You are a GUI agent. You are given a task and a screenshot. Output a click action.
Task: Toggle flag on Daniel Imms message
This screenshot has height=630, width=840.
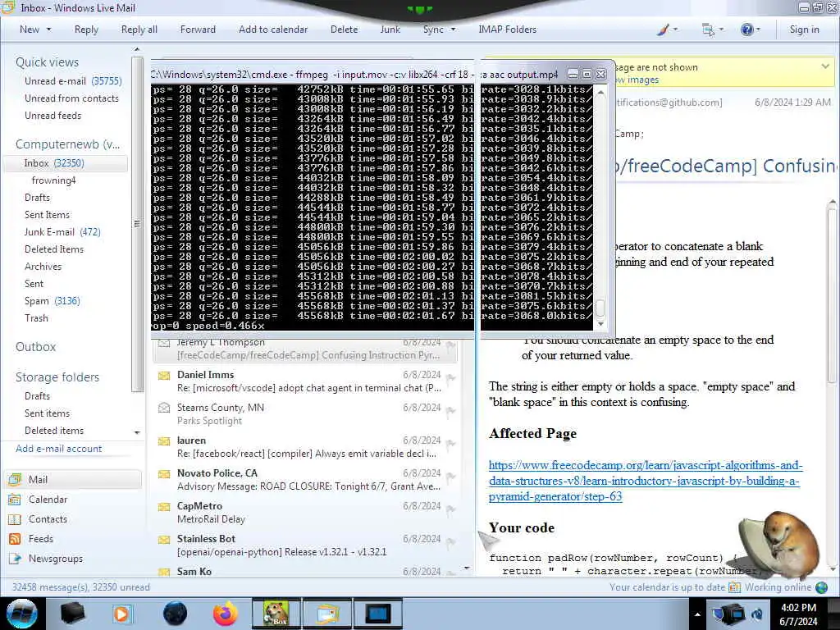point(451,378)
